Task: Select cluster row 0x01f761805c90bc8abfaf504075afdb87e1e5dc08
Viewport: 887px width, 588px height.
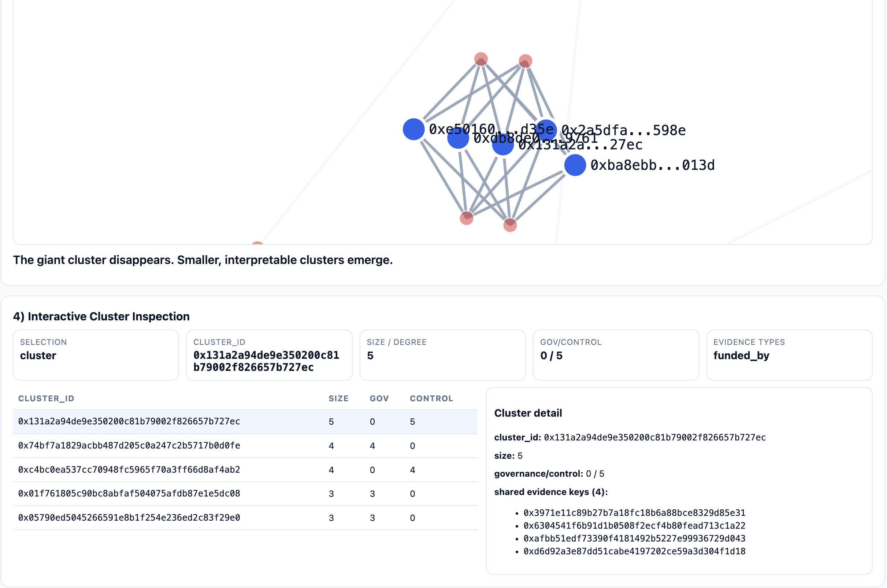Action: 245,494
